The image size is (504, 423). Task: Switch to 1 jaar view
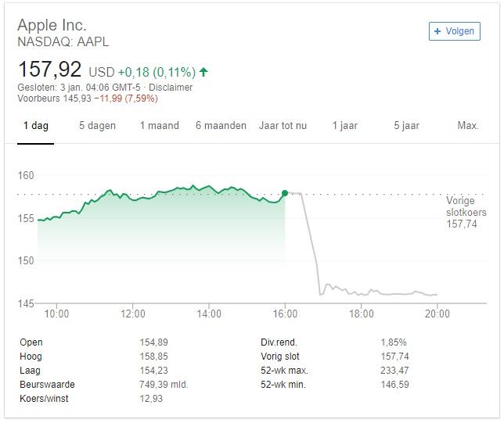pyautogui.click(x=345, y=125)
